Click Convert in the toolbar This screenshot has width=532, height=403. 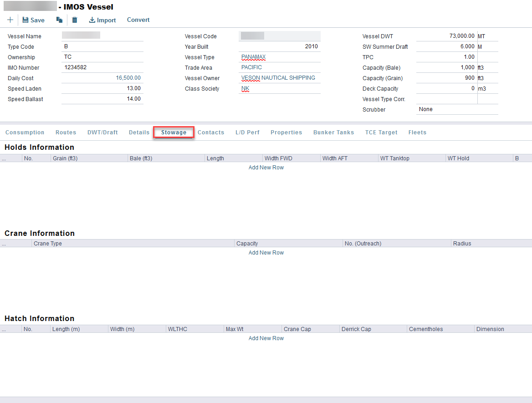(138, 20)
